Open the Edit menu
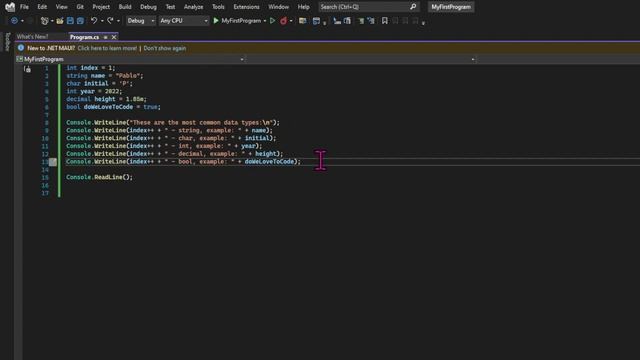 click(x=42, y=7)
